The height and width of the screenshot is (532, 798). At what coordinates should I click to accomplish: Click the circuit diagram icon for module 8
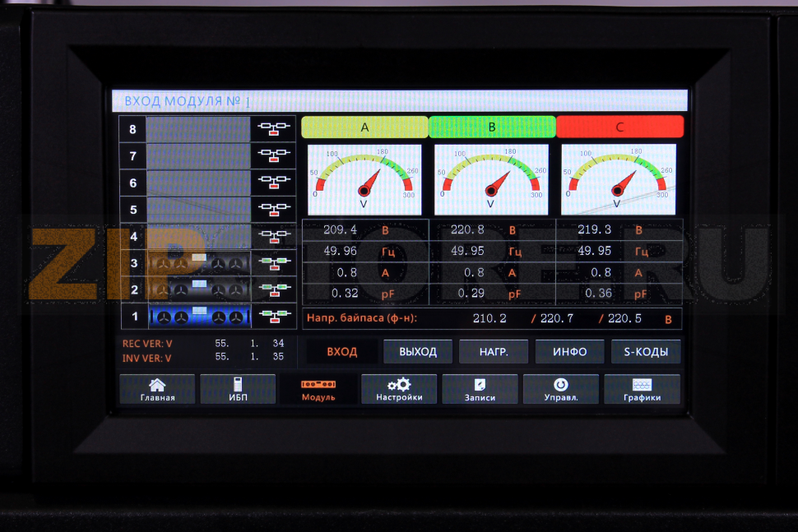click(275, 128)
